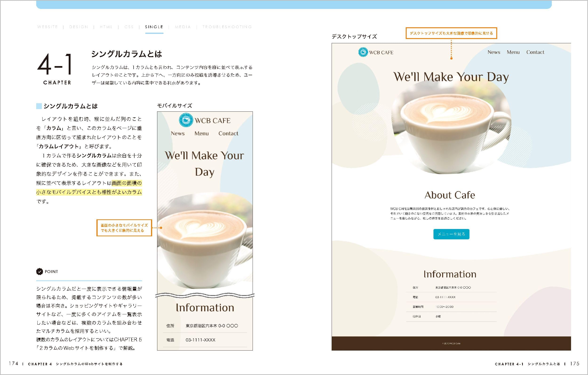Click the WCB CAFE logo icon in mobile mockup
The height and width of the screenshot is (375, 588).
186,120
